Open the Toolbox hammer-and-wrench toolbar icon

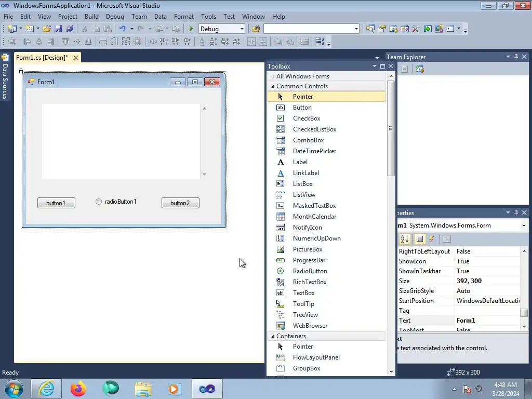coord(416,29)
